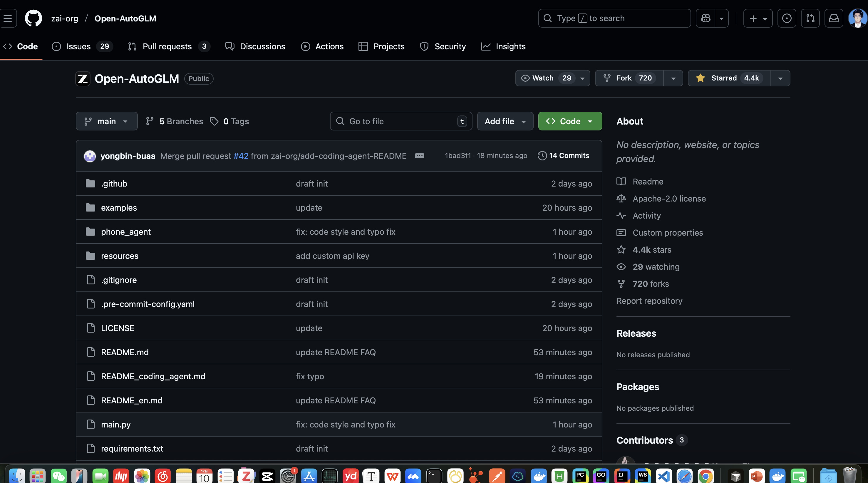Open the issues icon in header
Image resolution: width=868 pixels, height=483 pixels.
[786, 18]
